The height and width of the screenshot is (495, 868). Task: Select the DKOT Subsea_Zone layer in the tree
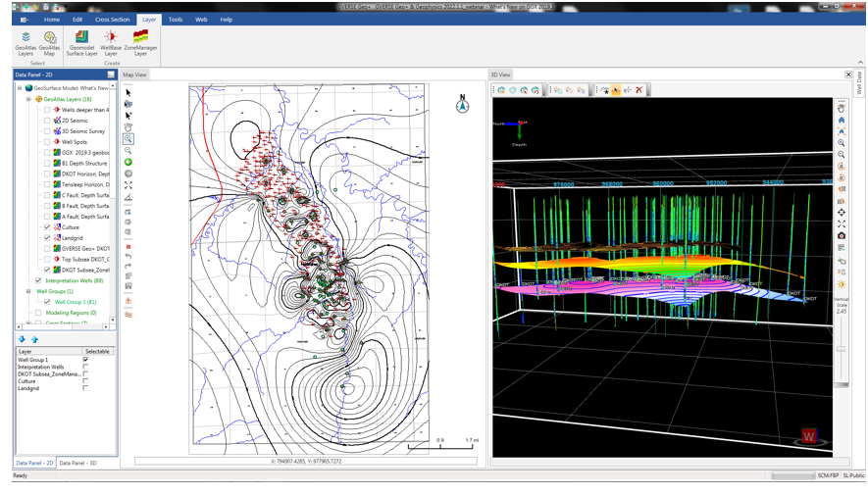tap(85, 270)
